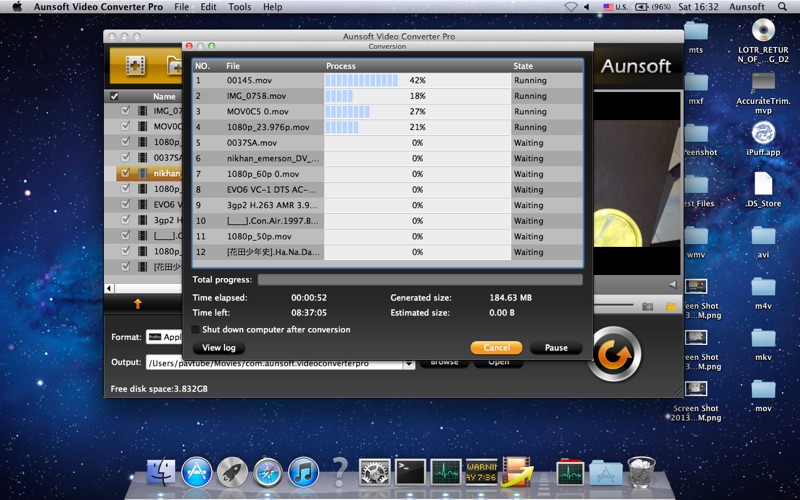
Task: Open App Store from the dock
Action: pos(196,472)
